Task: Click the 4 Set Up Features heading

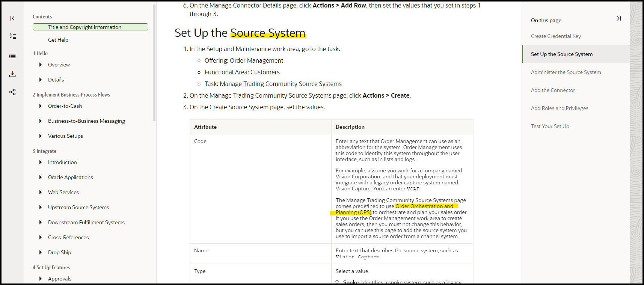Action: click(51, 267)
